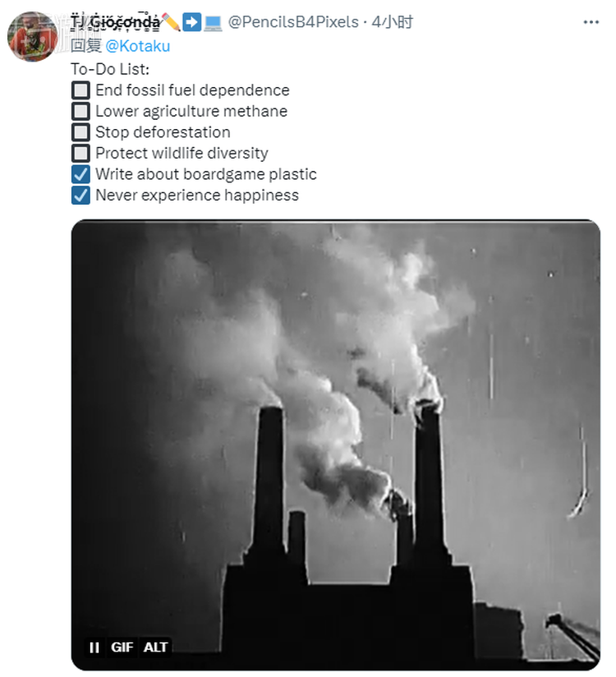This screenshot has width=616, height=677.
Task: Click the checked Write about boardgame plastic box
Action: coord(80,174)
